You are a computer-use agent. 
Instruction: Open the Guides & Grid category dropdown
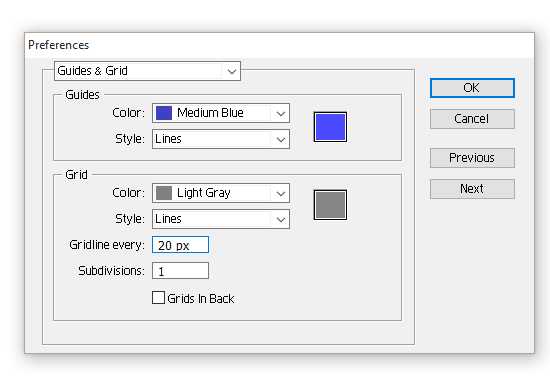click(x=147, y=71)
